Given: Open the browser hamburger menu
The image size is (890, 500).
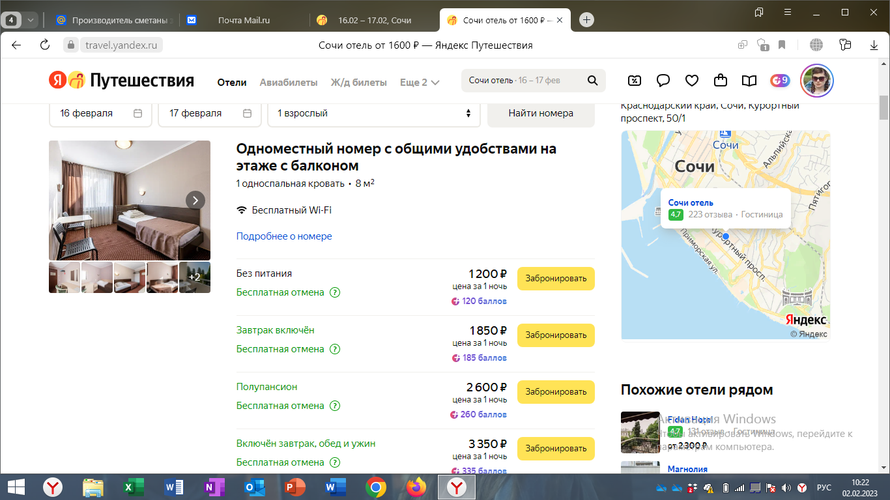Looking at the screenshot, I should (x=787, y=12).
